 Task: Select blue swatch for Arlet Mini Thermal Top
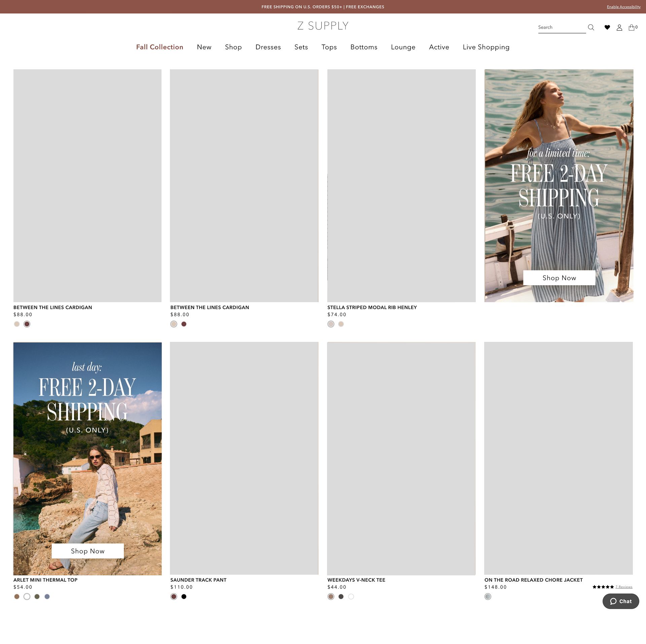[47, 597]
